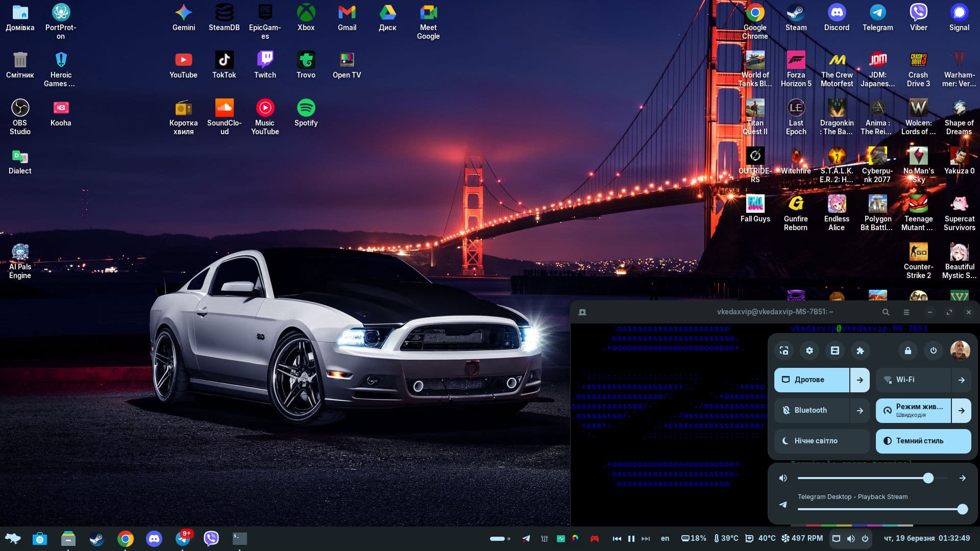The height and width of the screenshot is (551, 980).
Task: Click the power off button in quick settings
Action: click(x=933, y=350)
